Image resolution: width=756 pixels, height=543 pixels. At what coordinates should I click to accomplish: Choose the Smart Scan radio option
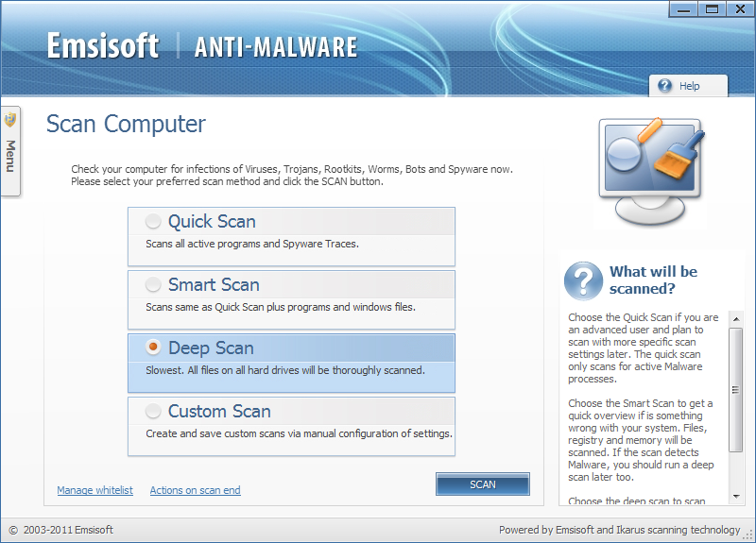[x=153, y=285]
